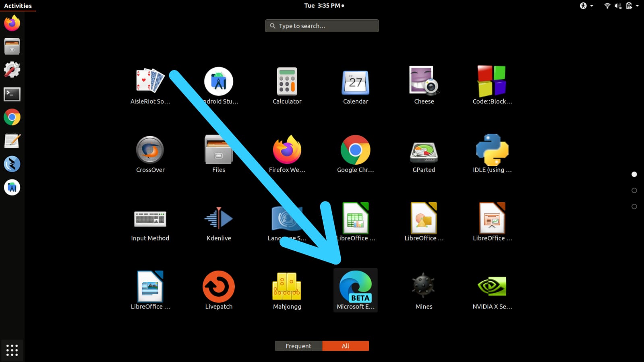Open LibreOffice Draw app
Viewport: 644px width, 362px height.
point(424,222)
